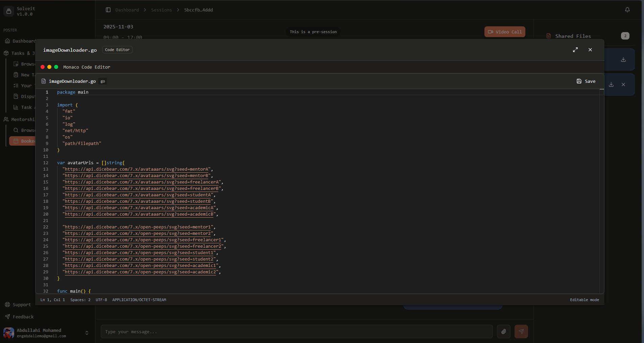
Task: Click the message input field
Action: pos(297,332)
